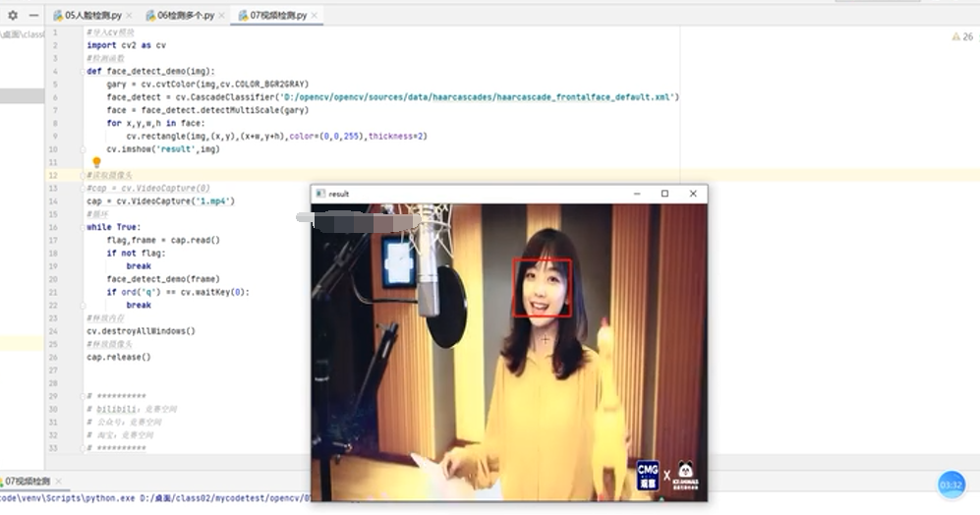Hide the project panel with minus icon

point(34,16)
